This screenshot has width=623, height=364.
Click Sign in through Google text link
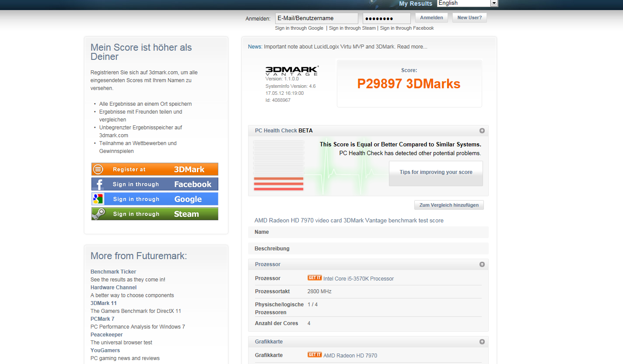pyautogui.click(x=299, y=28)
